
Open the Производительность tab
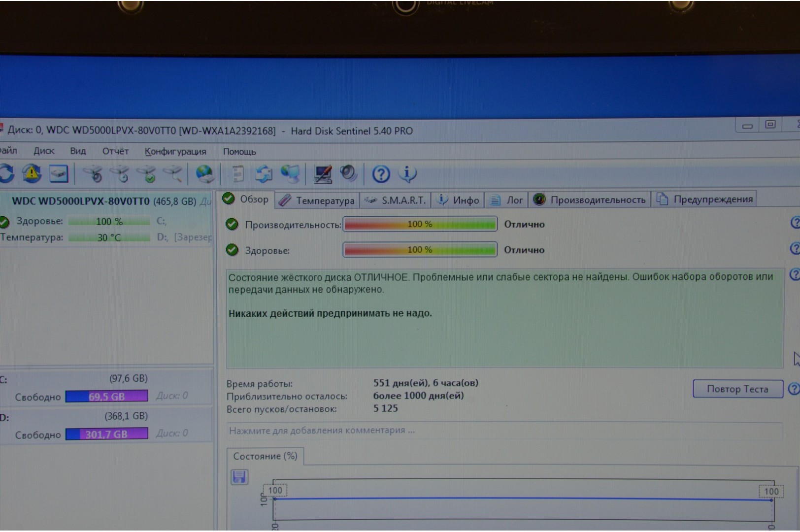(x=590, y=199)
